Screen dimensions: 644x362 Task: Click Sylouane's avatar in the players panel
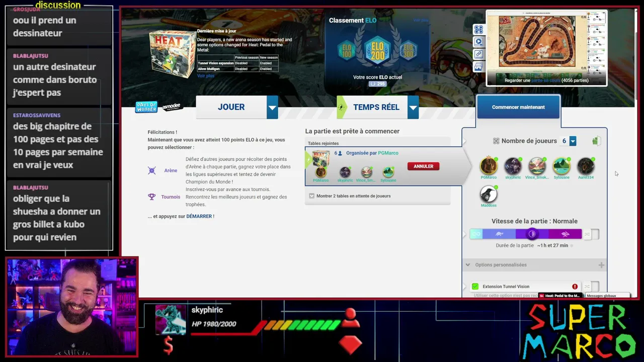click(561, 166)
